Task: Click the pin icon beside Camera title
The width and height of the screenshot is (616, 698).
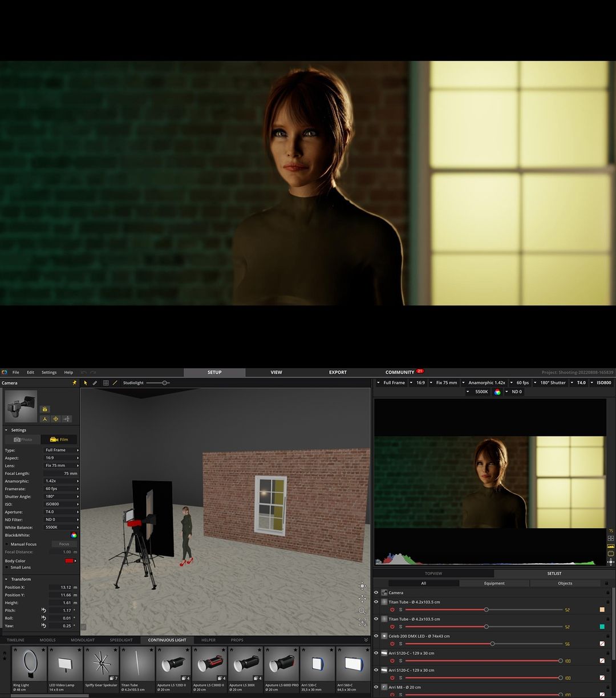Action: tap(74, 383)
